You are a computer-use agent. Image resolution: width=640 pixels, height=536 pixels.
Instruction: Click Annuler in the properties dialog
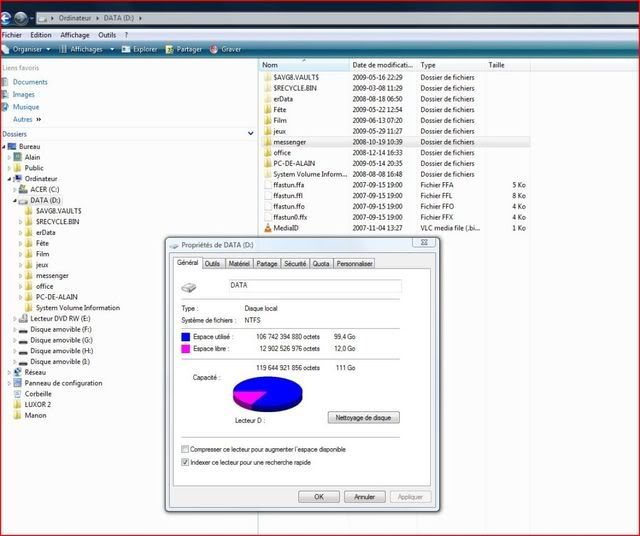pyautogui.click(x=364, y=497)
